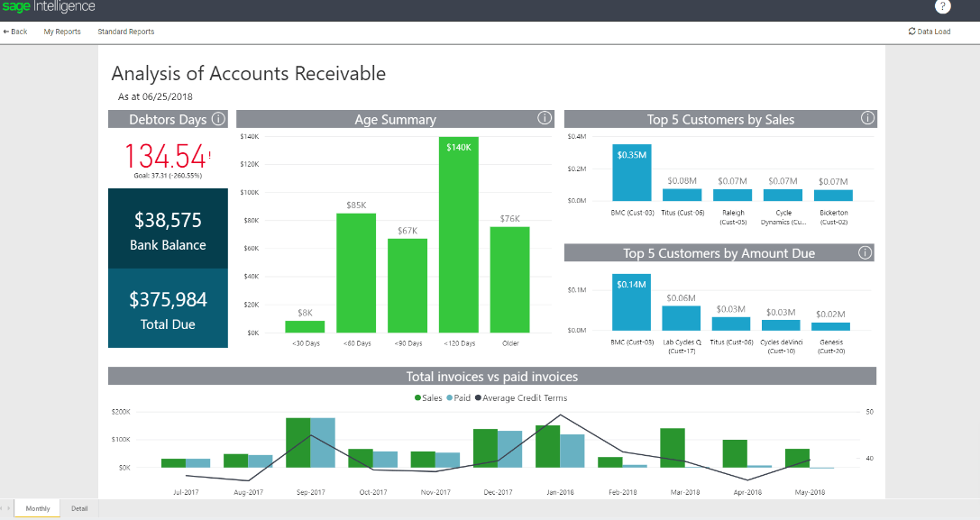
Task: Switch to the Detail tab
Action: click(79, 507)
